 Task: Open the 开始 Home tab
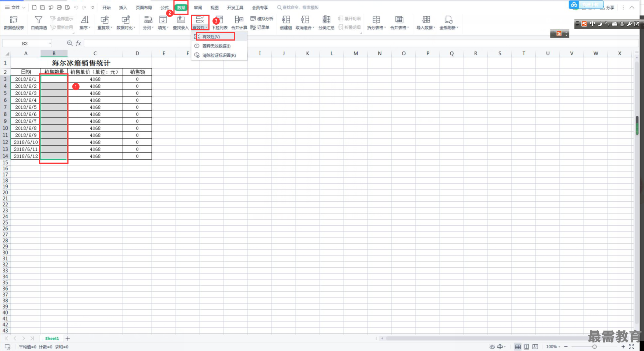pos(106,7)
